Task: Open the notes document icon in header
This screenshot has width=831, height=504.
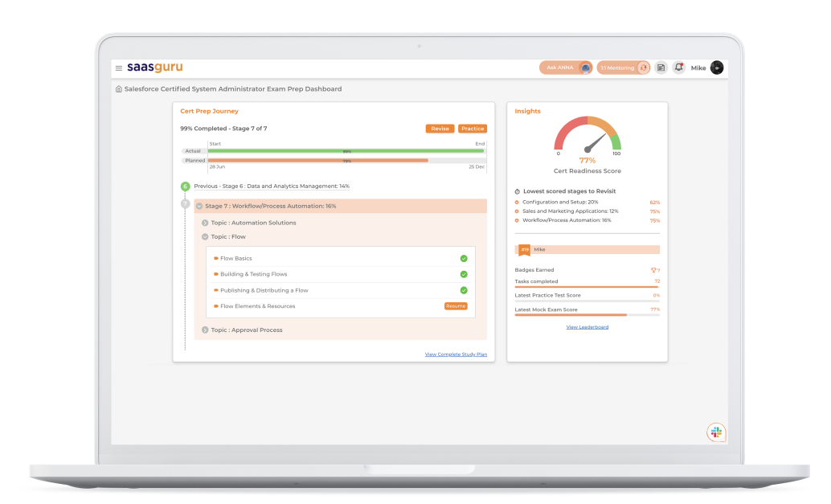Action: tap(661, 68)
